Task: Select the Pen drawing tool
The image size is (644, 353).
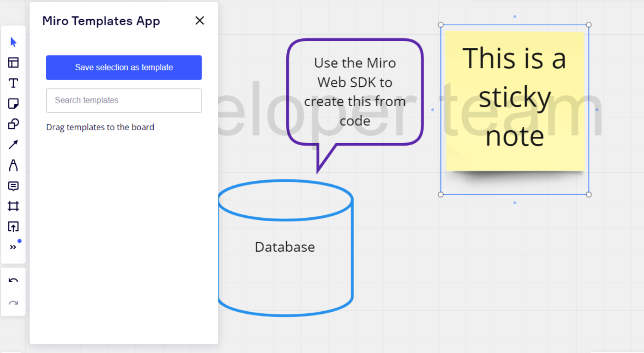Action: [13, 165]
